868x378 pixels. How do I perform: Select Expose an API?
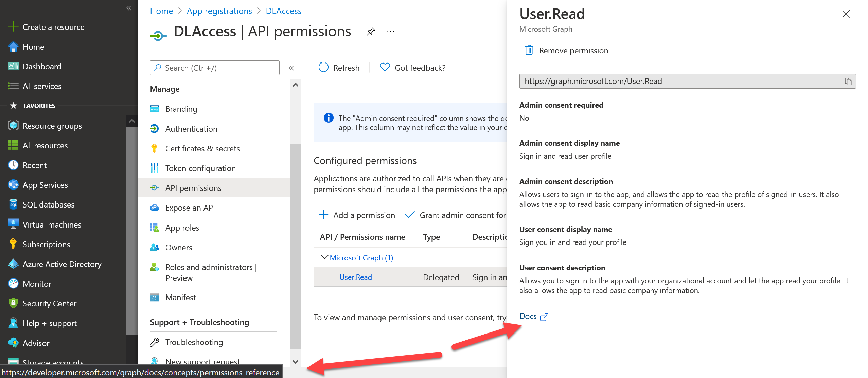[190, 208]
